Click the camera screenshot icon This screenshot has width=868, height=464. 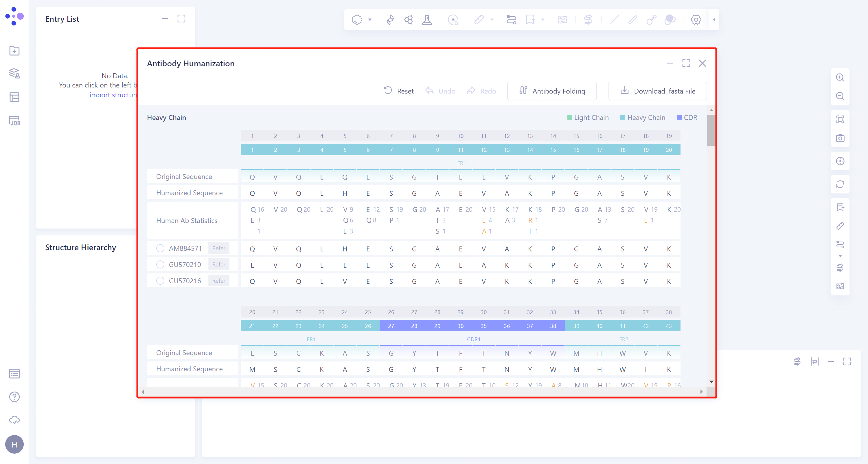point(840,138)
